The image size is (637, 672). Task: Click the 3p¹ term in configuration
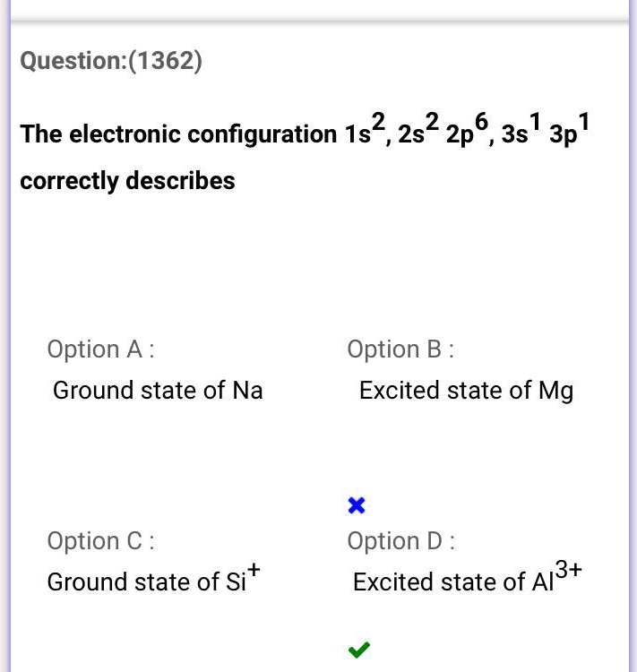pos(569,132)
